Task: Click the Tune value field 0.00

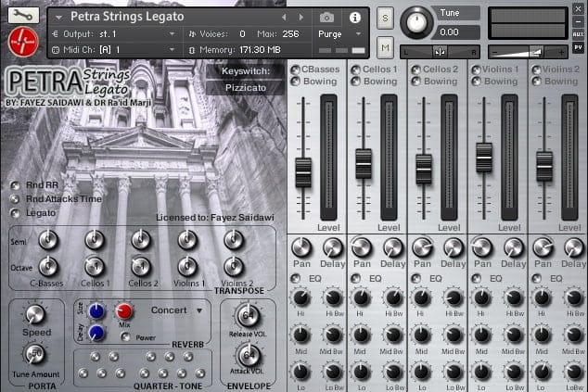Action: [x=455, y=32]
